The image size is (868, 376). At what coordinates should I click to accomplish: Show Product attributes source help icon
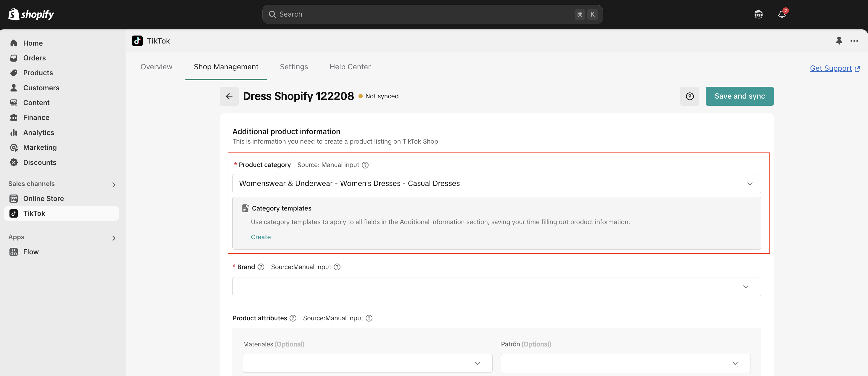point(369,318)
